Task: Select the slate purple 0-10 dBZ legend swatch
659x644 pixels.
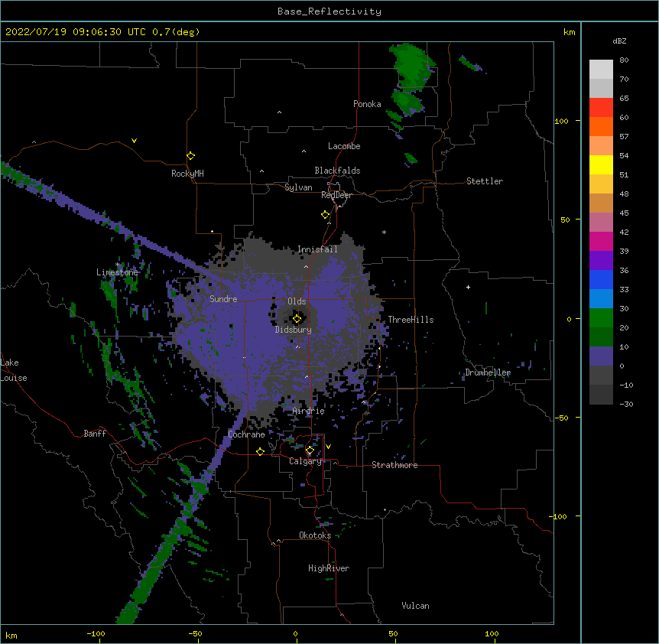Action: click(601, 356)
